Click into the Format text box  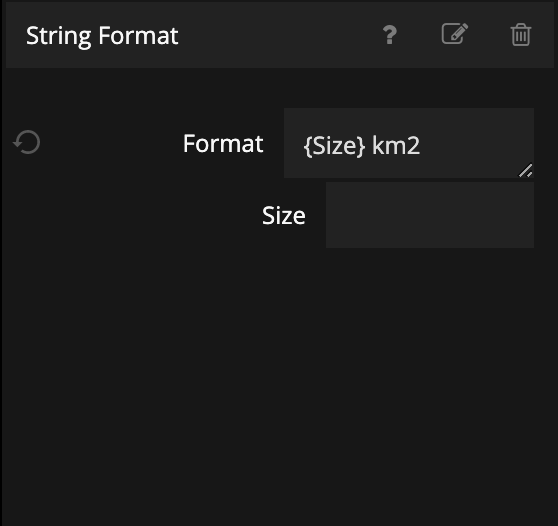409,143
